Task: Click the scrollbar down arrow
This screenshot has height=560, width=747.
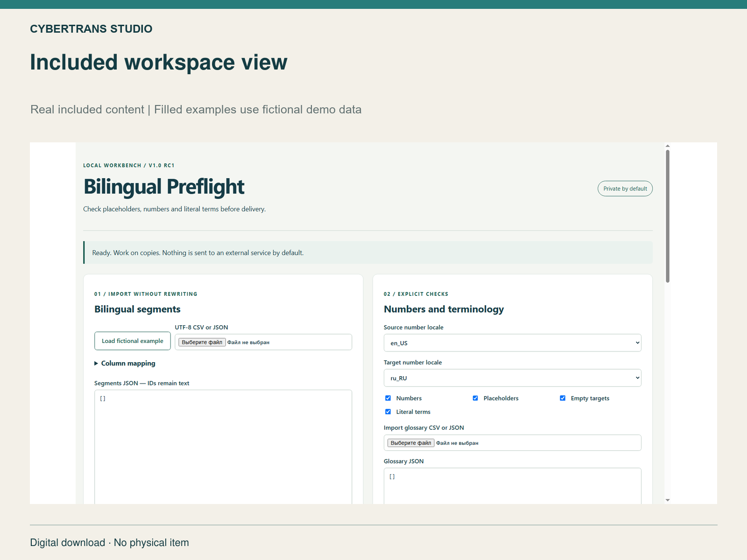Action: [x=668, y=500]
